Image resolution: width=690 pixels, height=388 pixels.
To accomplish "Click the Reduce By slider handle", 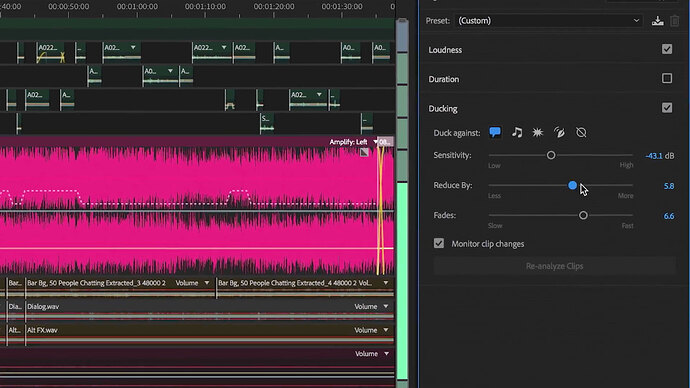I will point(573,185).
